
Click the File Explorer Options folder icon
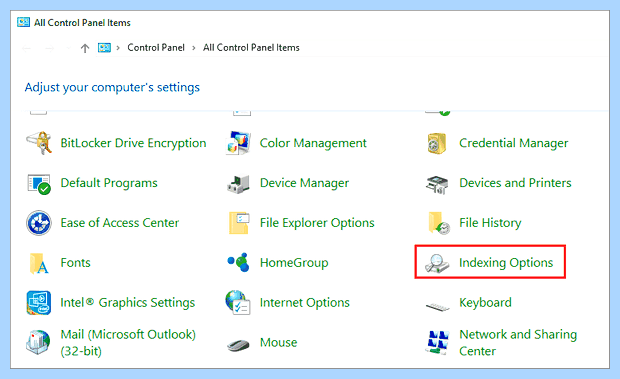point(239,223)
